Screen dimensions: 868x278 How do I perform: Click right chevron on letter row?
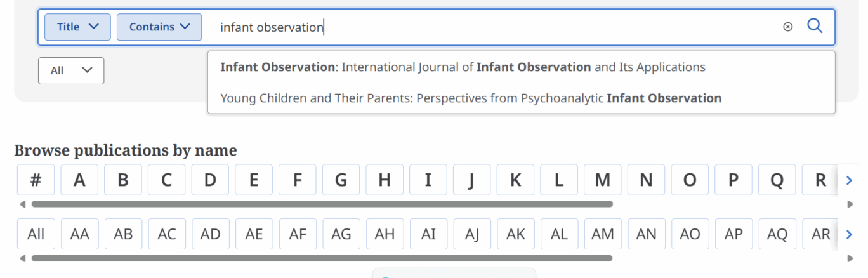(850, 180)
